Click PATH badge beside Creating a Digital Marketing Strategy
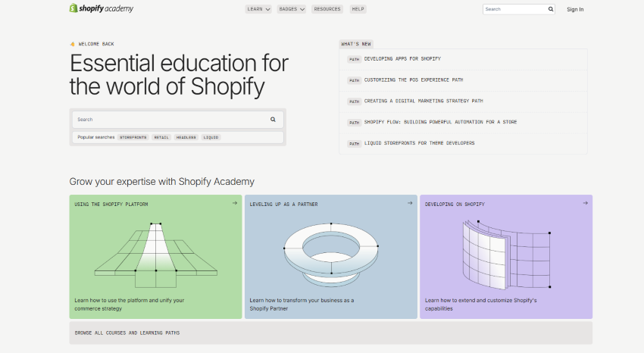The image size is (644, 353). click(x=354, y=102)
